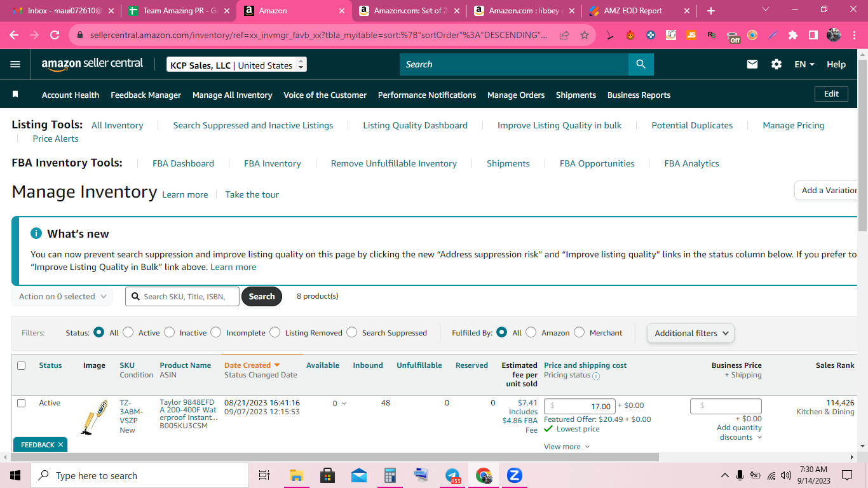
Task: Select the Listing Removed radio button
Action: [x=275, y=332]
